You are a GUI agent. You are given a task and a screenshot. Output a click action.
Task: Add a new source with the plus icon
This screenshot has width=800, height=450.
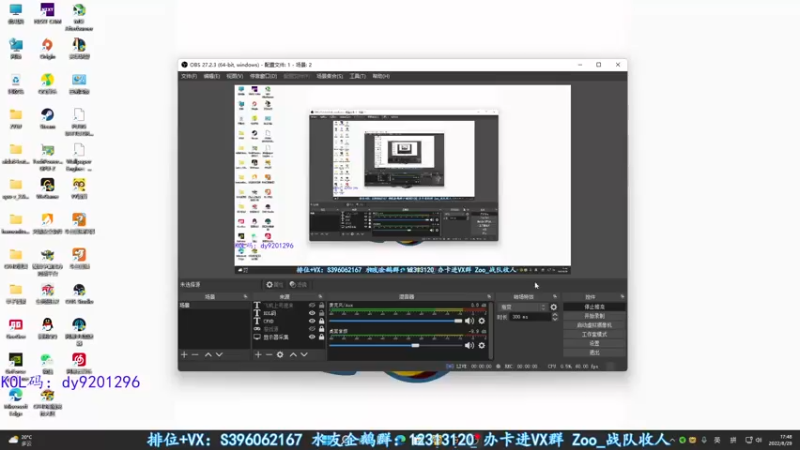258,355
